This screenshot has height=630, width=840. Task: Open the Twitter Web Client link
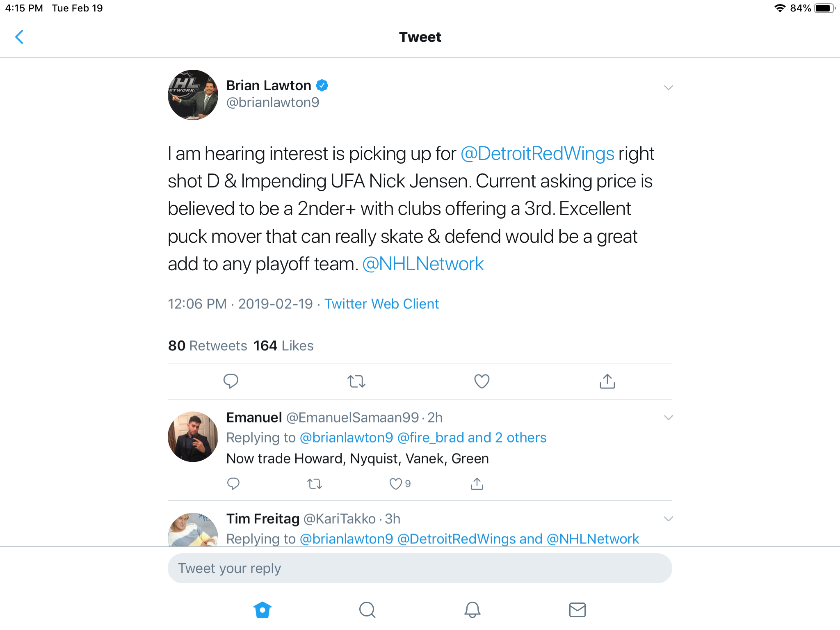[381, 304]
